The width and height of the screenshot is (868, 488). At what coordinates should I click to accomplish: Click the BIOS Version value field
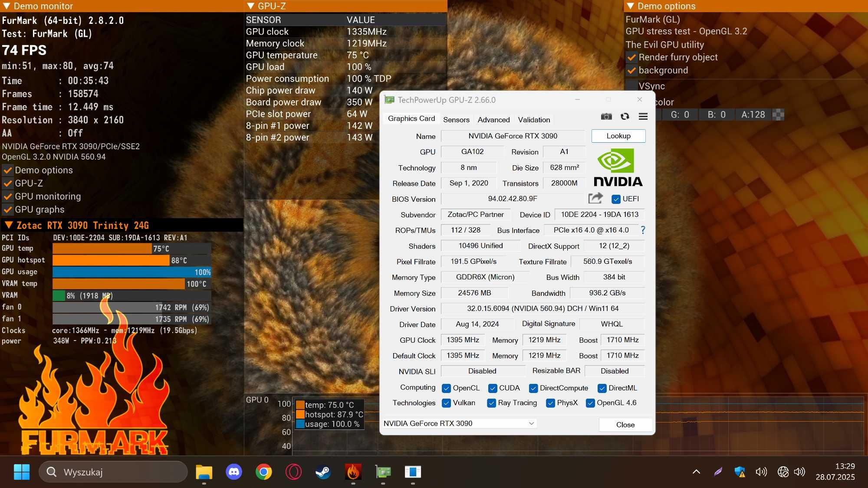(513, 199)
